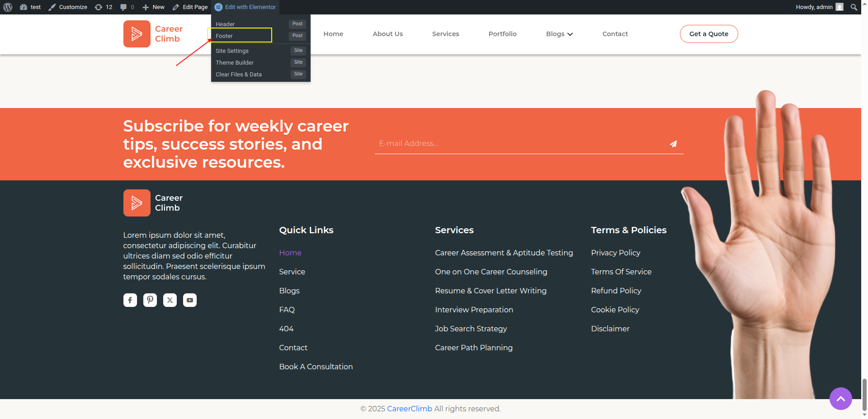868x419 pixels.
Task: Click Blogs under Quick Links
Action: pyautogui.click(x=289, y=291)
